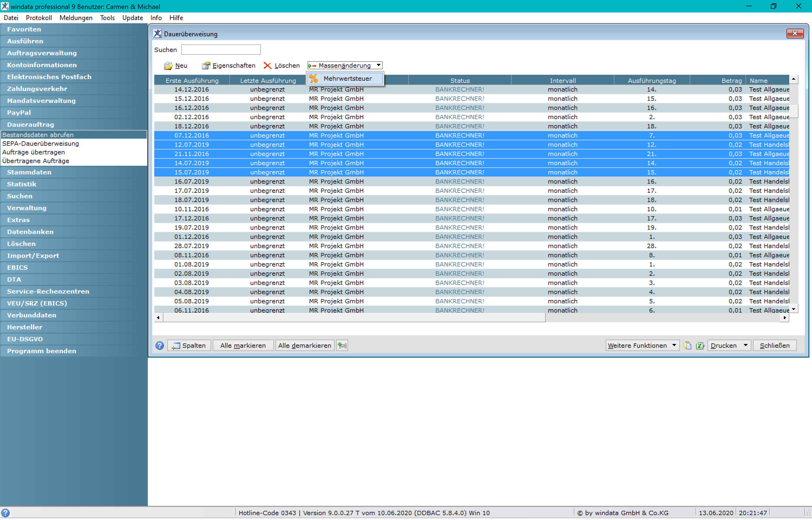The image size is (812, 520).
Task: Click the help icon in the status bar
Action: (x=5, y=513)
